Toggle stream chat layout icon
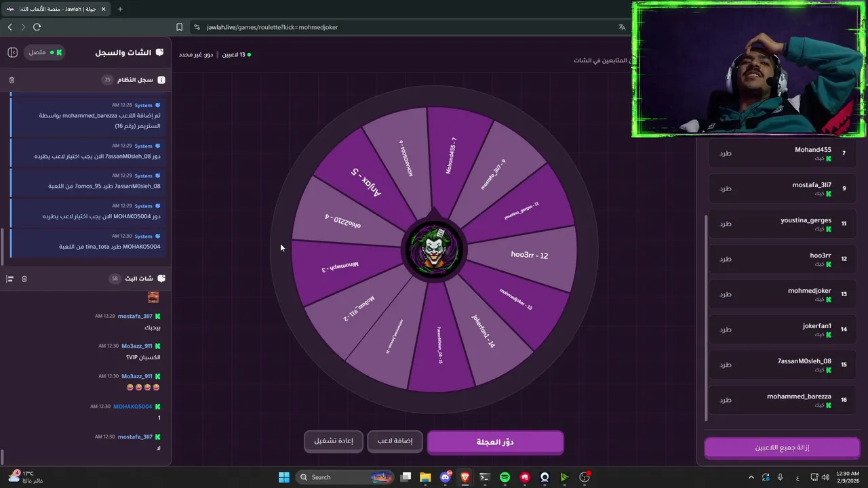The image size is (868, 488). [x=10, y=279]
